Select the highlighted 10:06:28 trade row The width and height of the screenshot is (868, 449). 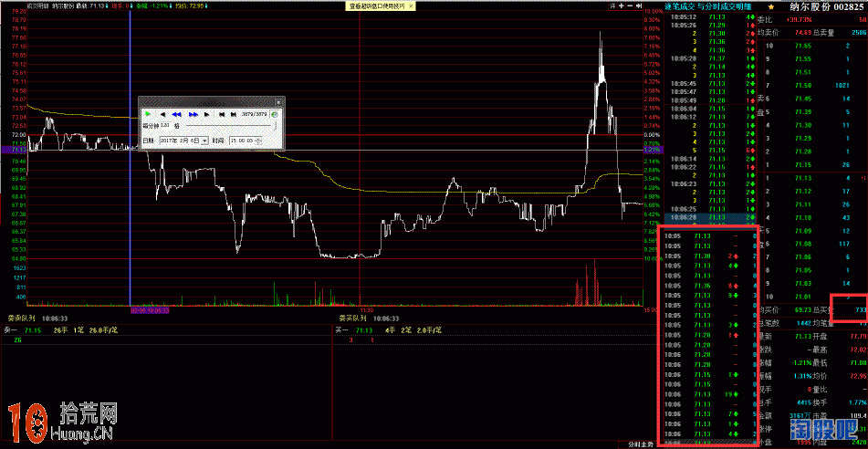[x=711, y=217]
